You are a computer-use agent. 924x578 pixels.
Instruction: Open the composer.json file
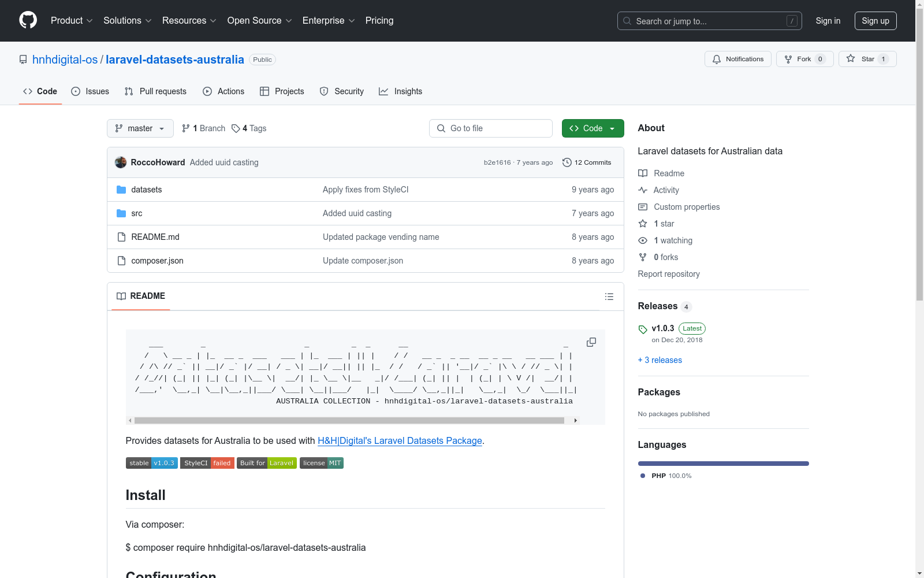click(157, 261)
